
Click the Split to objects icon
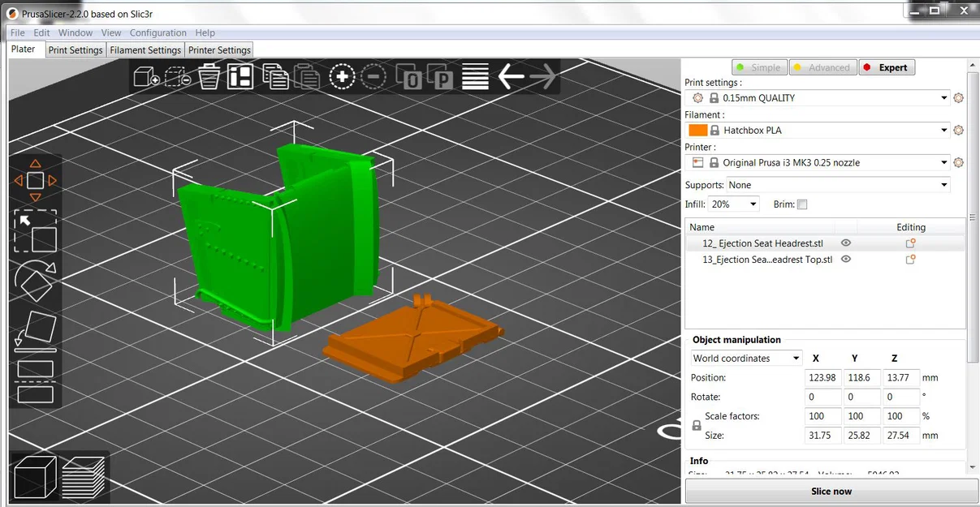[x=409, y=77]
